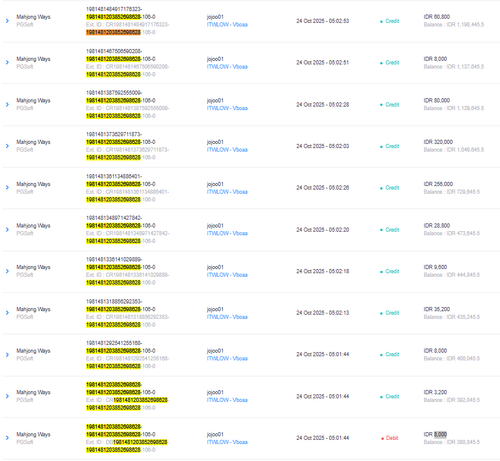The width and height of the screenshot is (500, 461).
Task: Click the amount IDR 3,200
Action: point(435,392)
